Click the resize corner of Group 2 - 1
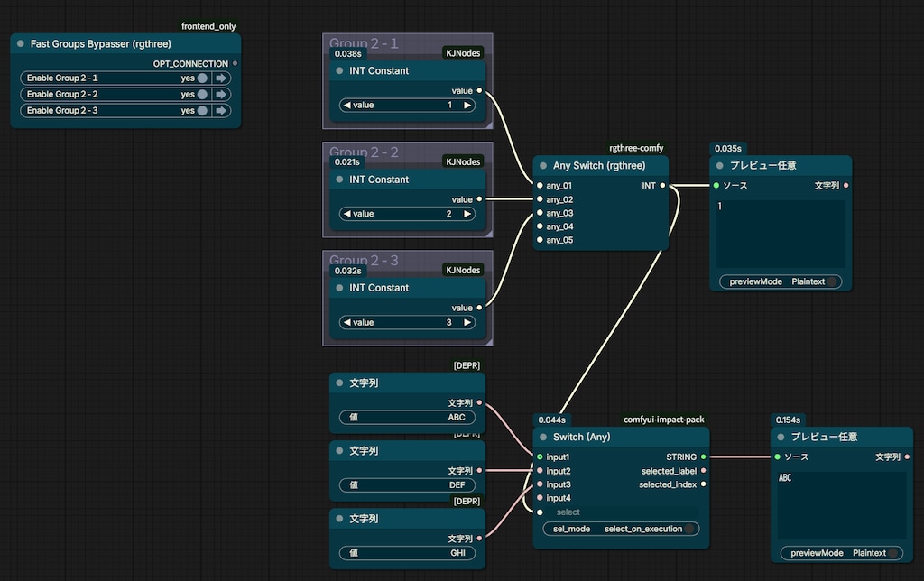The image size is (924, 581). pyautogui.click(x=489, y=124)
